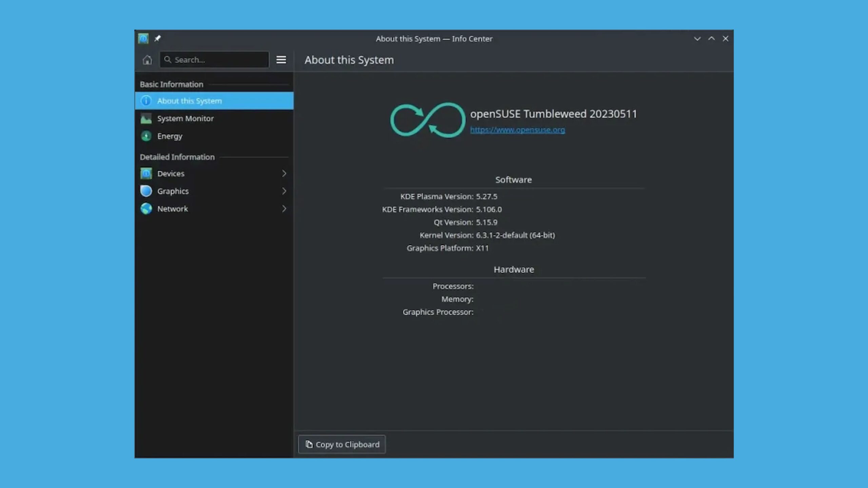The height and width of the screenshot is (488, 868).
Task: Select KDE Frameworks Version 5.106.0 value
Action: click(489, 209)
